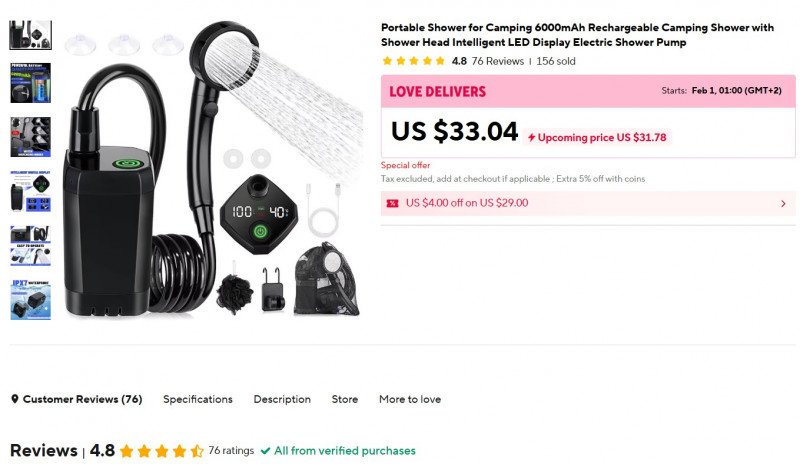Screen dimensions: 800x464
Task: Click the main portable shower product image
Action: click(x=212, y=168)
